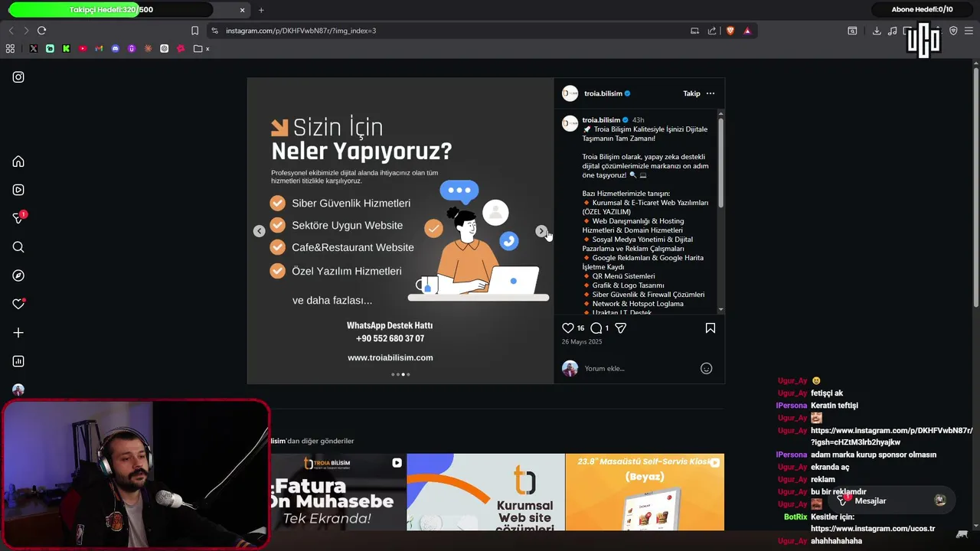Click the address bar URL
Viewport: 980px width, 551px height.
pyautogui.click(x=301, y=31)
